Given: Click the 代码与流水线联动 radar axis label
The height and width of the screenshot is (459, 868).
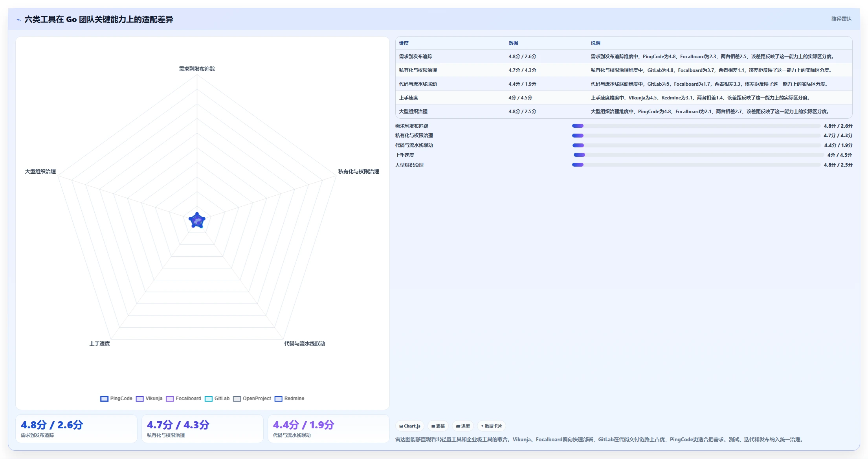Looking at the screenshot, I should [x=305, y=343].
